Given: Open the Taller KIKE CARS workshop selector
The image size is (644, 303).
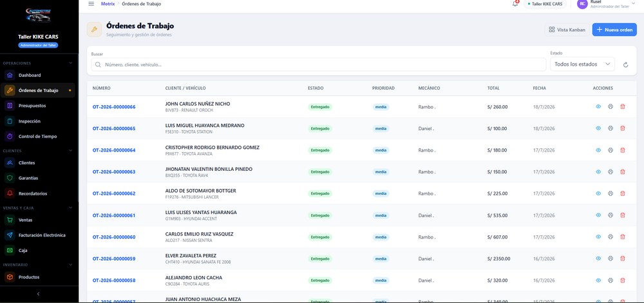Looking at the screenshot, I should [x=545, y=4].
